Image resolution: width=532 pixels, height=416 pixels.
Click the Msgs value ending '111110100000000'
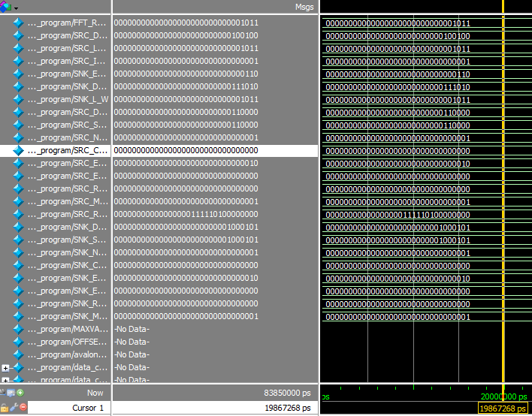186,214
